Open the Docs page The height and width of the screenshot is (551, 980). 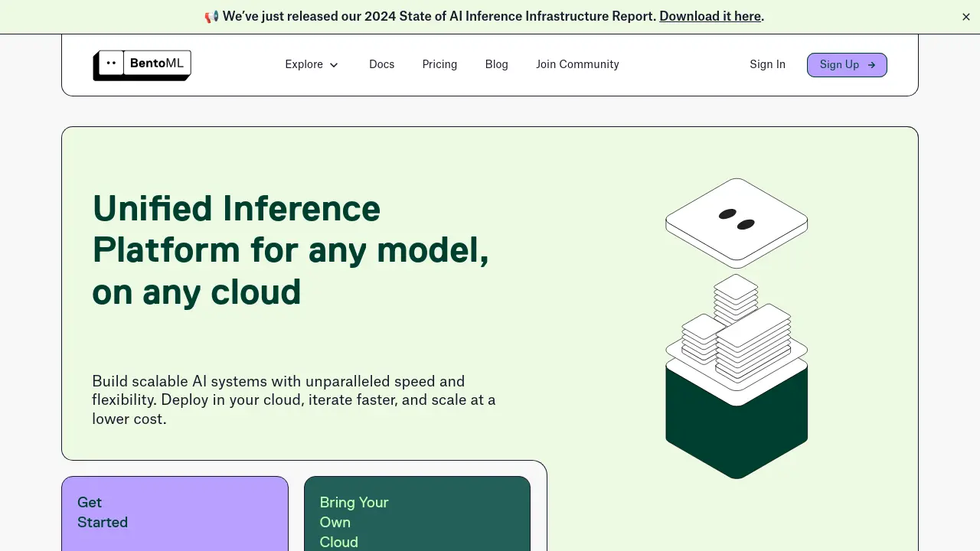pyautogui.click(x=381, y=64)
